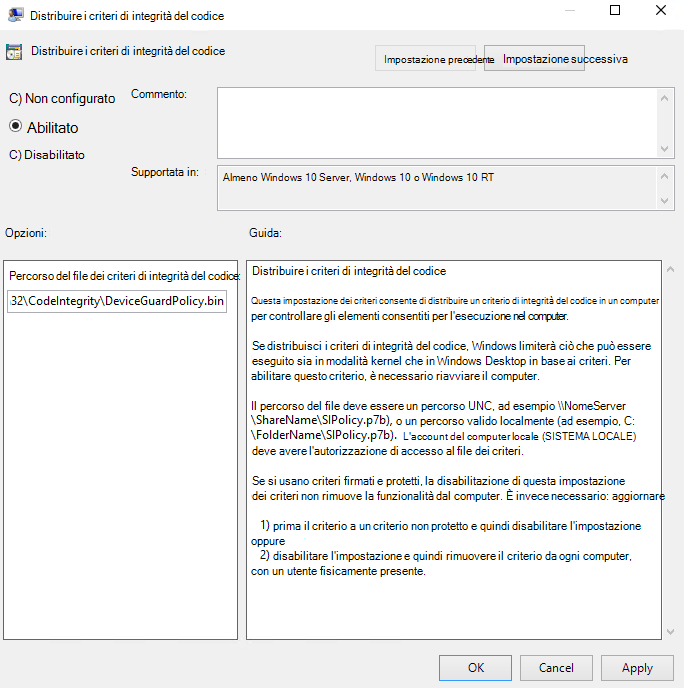This screenshot has height=688, width=684.
Task: Click the 'Almeno Windows 10 Server' supported text
Action: [x=358, y=177]
